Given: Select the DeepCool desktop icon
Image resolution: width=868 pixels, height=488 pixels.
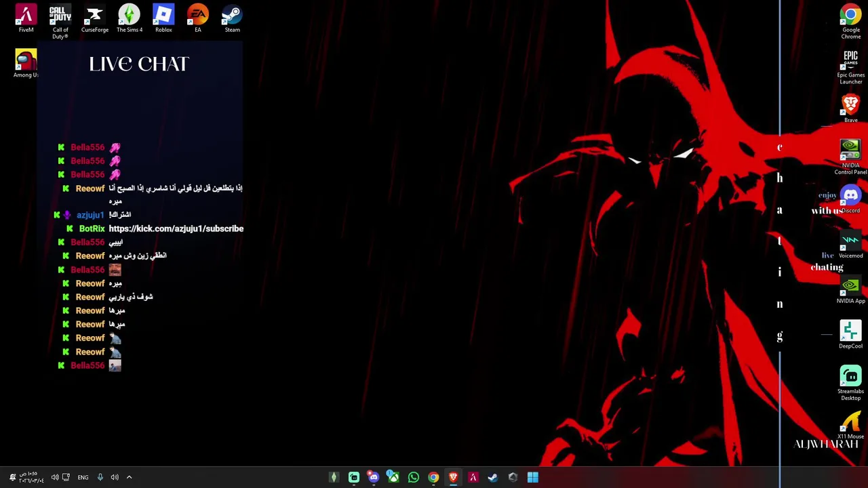Looking at the screenshot, I should 850,335.
